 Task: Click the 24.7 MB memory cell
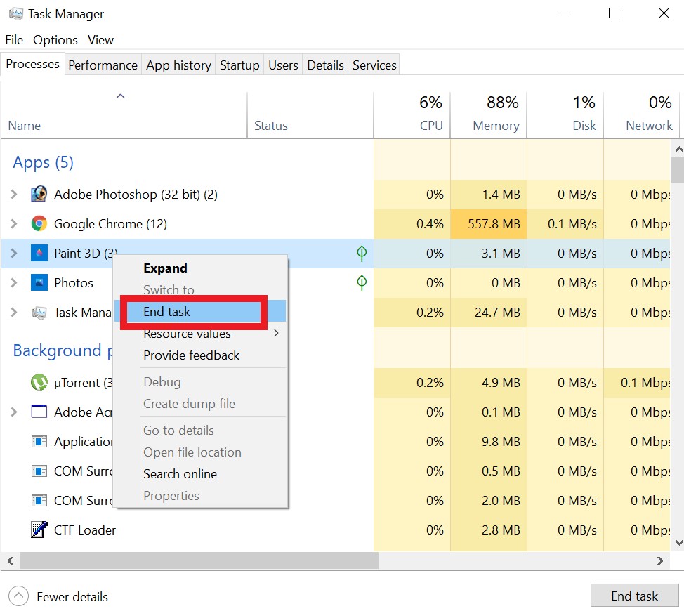click(489, 313)
